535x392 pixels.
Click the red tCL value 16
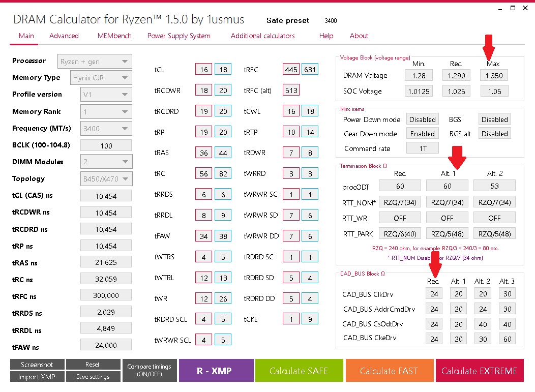click(204, 70)
